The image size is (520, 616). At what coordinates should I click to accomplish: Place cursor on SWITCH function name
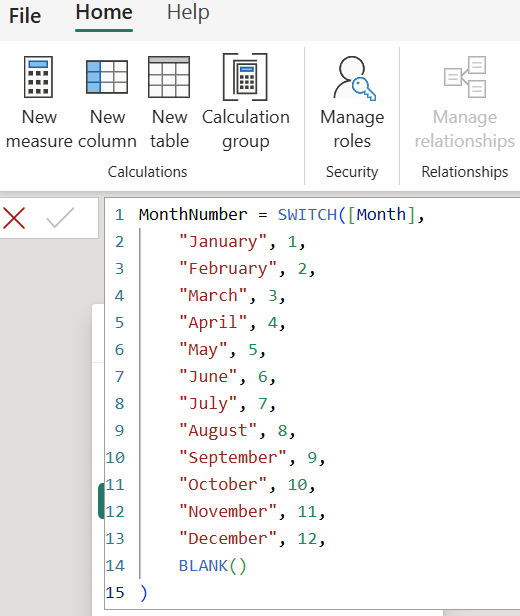click(307, 215)
